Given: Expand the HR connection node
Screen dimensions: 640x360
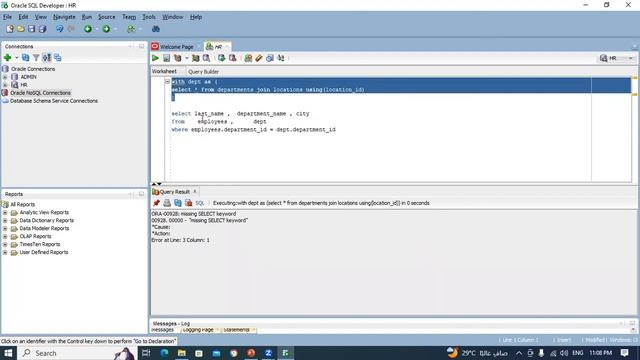Looking at the screenshot, I should click(x=5, y=85).
